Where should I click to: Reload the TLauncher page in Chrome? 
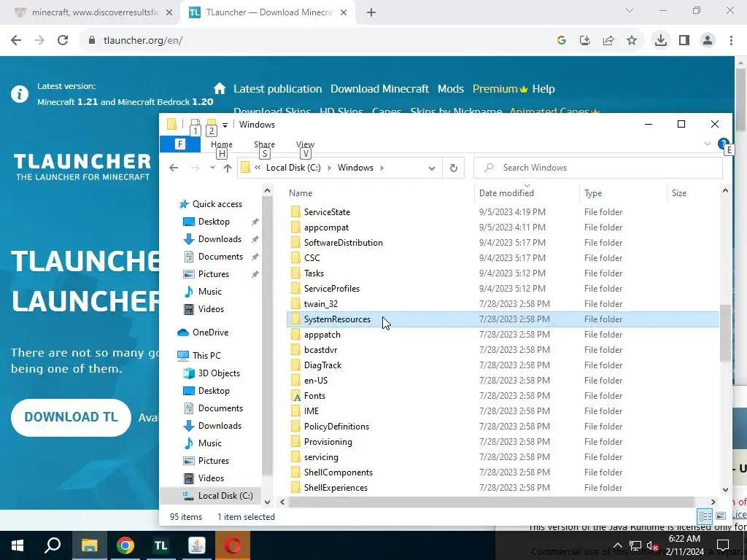click(x=63, y=41)
